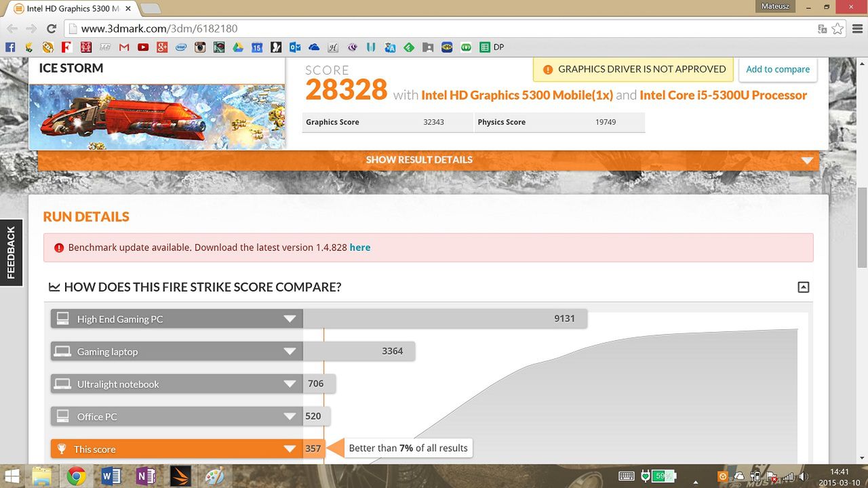
Task: Click Add to compare button
Action: [x=778, y=69]
